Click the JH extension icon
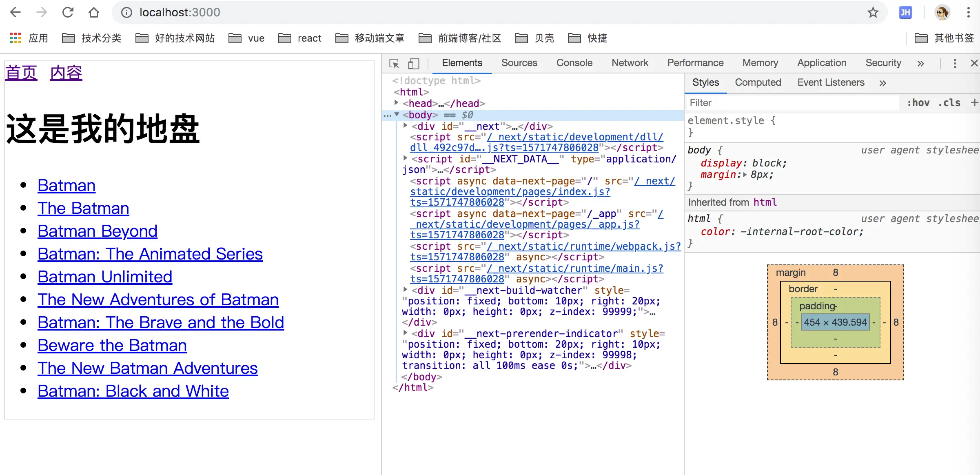 905,12
